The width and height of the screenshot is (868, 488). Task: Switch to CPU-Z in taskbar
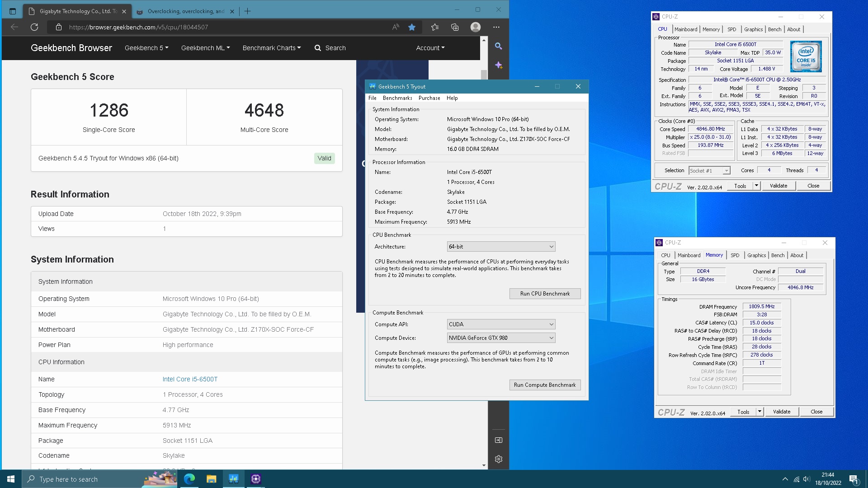[255, 479]
